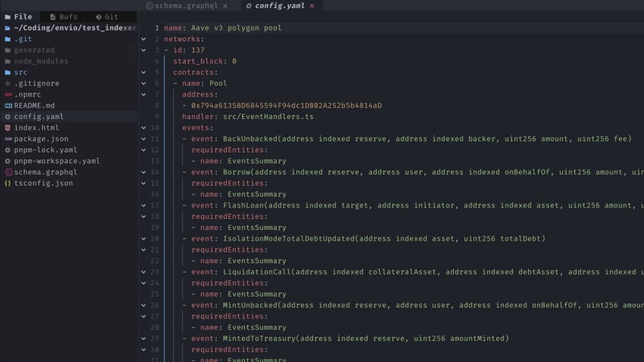Collapse the networks fold on line 2
The width and height of the screenshot is (644, 362).
click(144, 39)
